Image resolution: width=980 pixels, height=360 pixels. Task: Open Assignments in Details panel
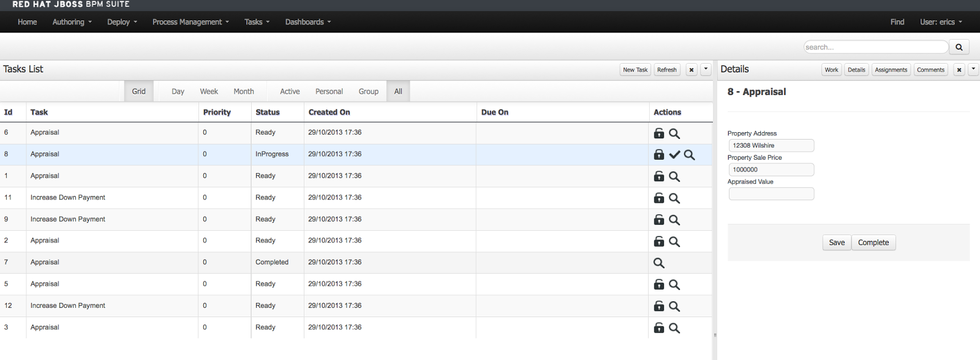[891, 70]
